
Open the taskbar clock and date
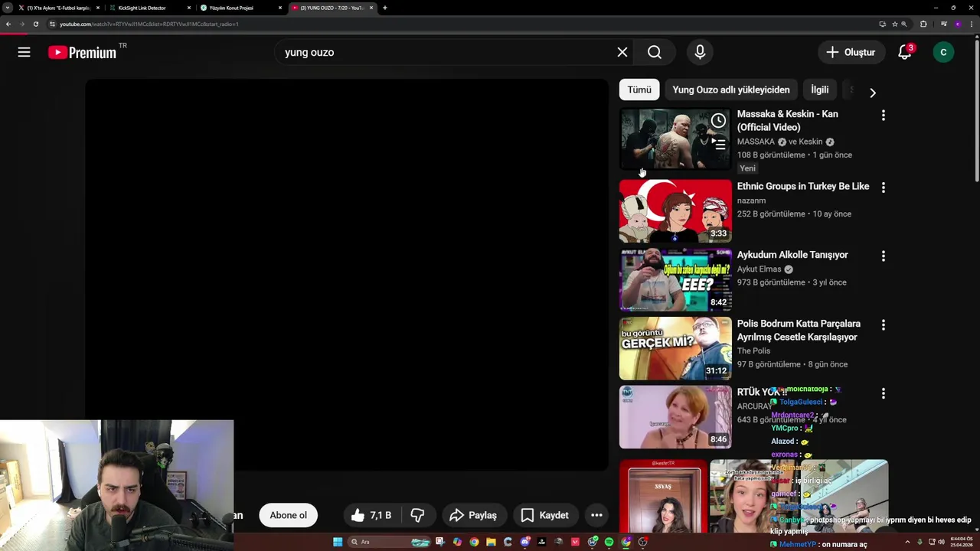point(962,542)
